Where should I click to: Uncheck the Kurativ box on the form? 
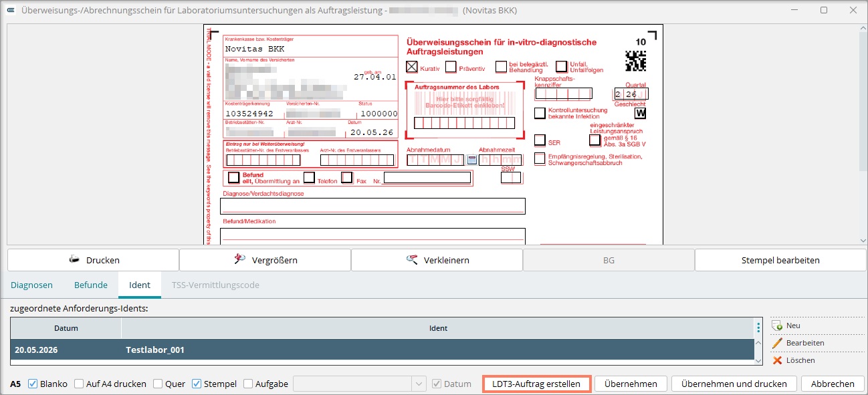tap(412, 67)
